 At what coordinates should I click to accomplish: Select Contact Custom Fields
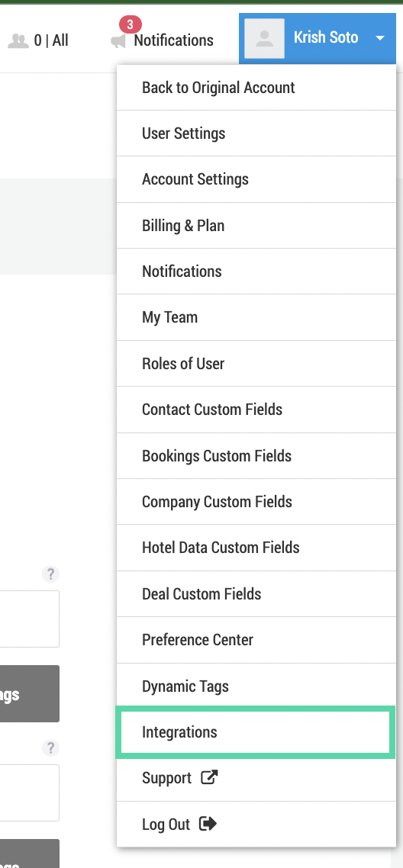[256, 409]
